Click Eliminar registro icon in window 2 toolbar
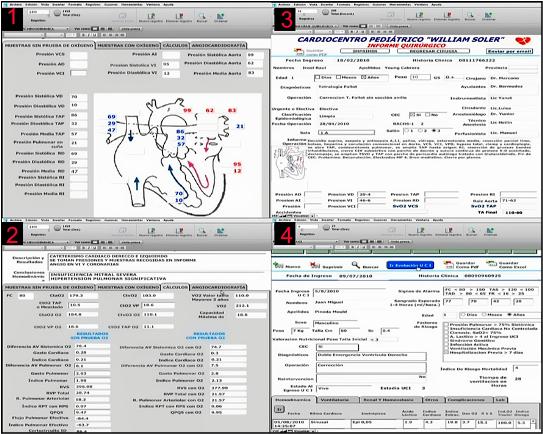 click(x=179, y=231)
